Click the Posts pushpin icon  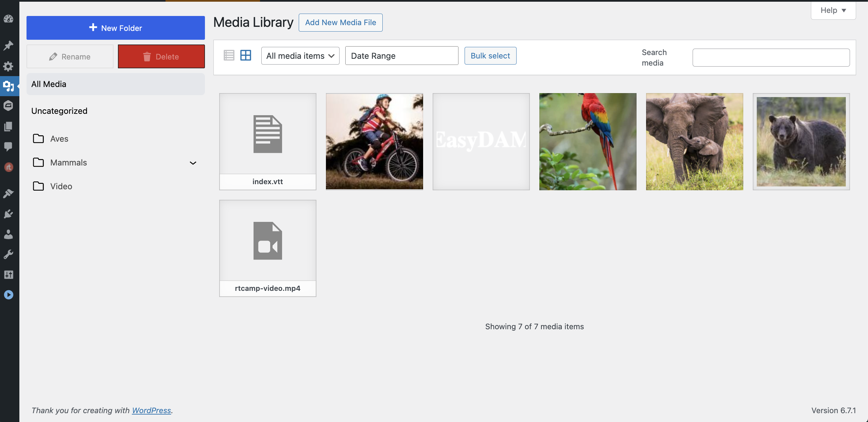pyautogui.click(x=8, y=45)
